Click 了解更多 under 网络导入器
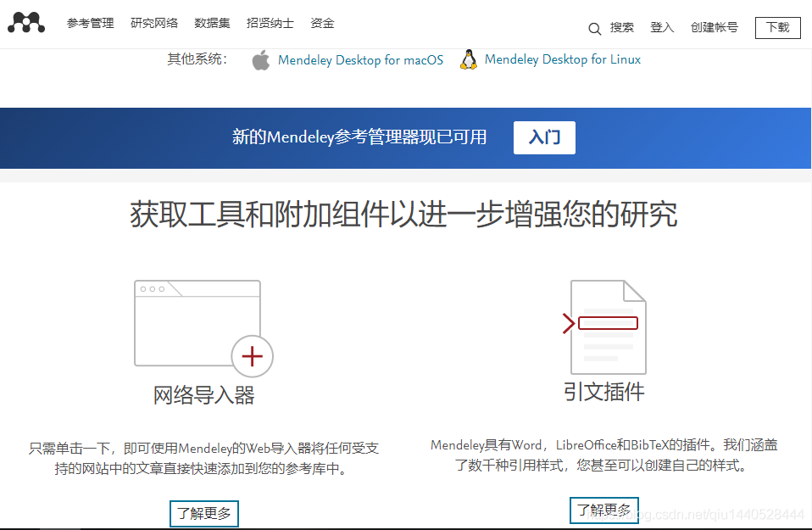 [x=204, y=513]
